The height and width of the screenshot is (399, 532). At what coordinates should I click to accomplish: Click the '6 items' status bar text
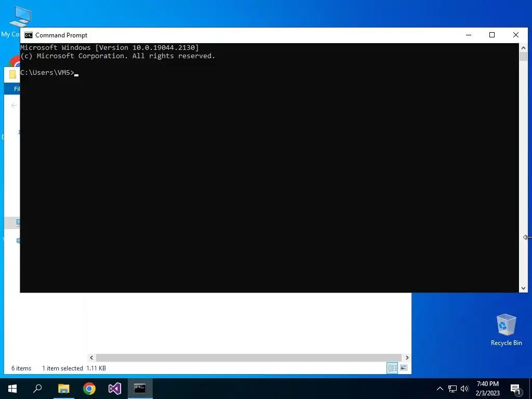pos(21,368)
